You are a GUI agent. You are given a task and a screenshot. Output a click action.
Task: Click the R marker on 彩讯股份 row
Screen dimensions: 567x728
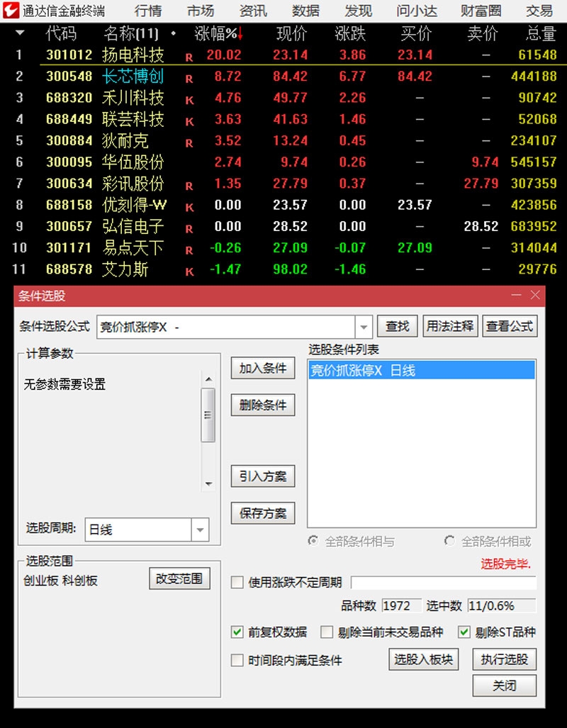[x=189, y=186]
